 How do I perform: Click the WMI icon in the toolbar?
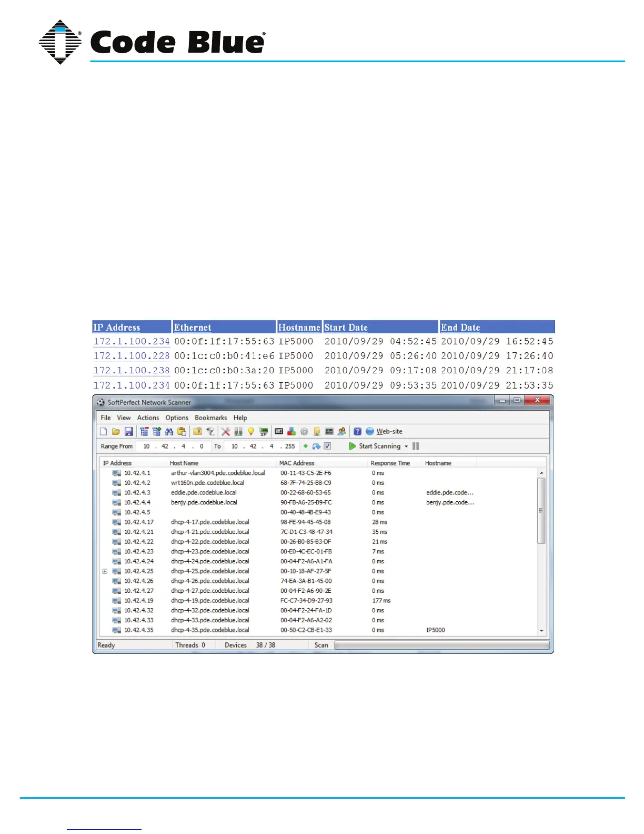tap(279, 431)
